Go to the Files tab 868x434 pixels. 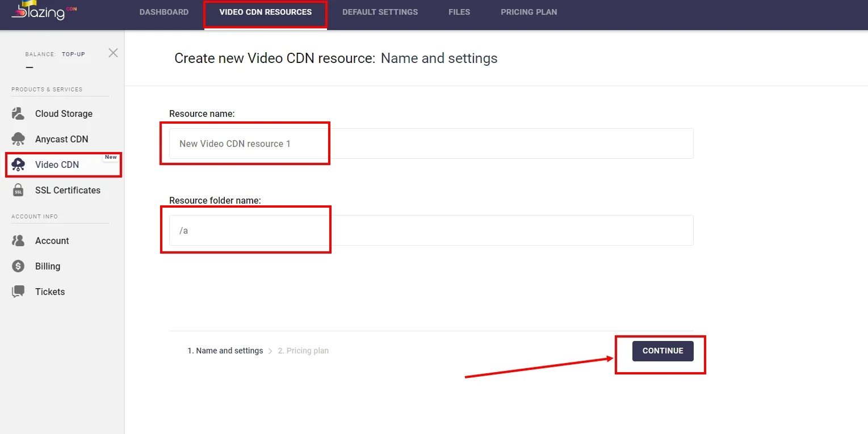(x=459, y=12)
